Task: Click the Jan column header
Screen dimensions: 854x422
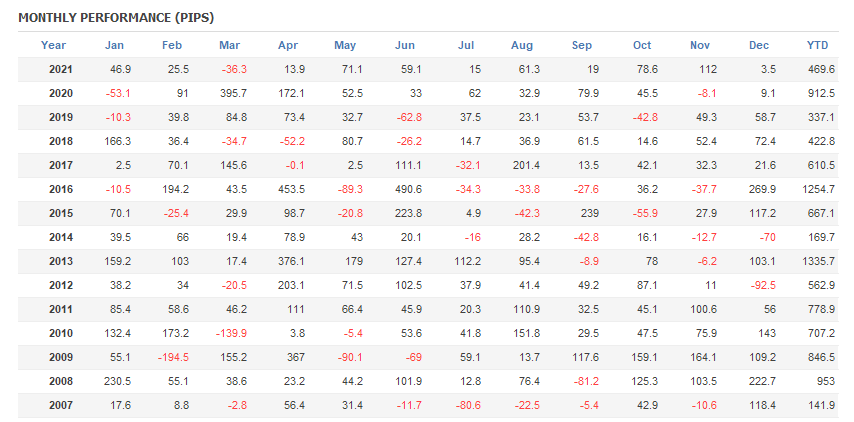Action: pos(114,45)
